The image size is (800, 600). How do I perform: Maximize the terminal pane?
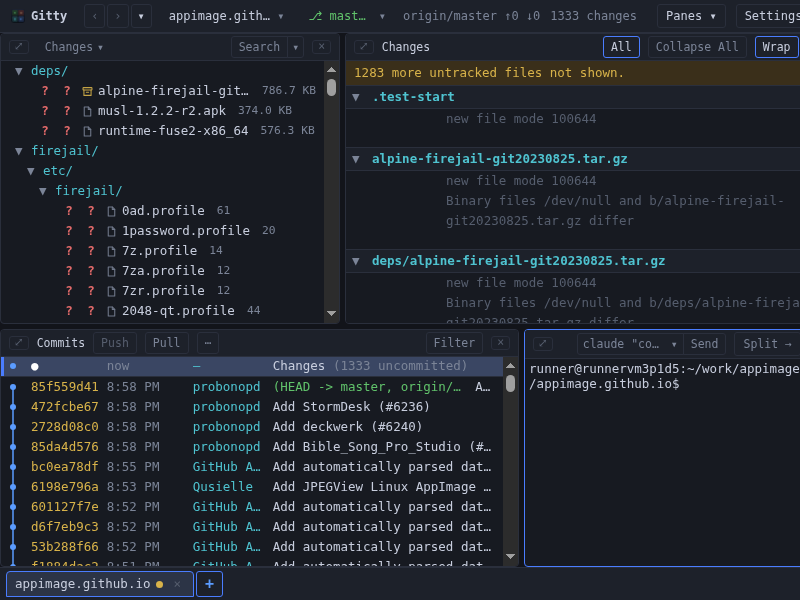tap(542, 344)
